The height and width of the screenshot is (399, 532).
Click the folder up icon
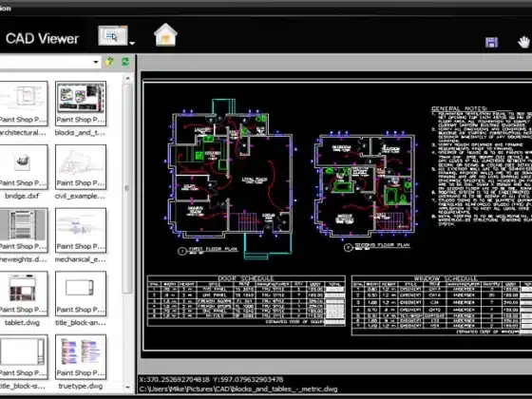109,62
